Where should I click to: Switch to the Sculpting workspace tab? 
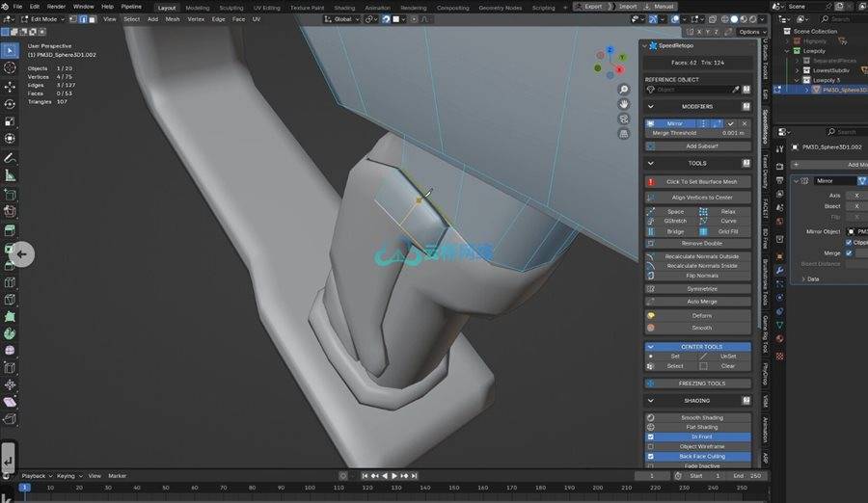coord(231,7)
